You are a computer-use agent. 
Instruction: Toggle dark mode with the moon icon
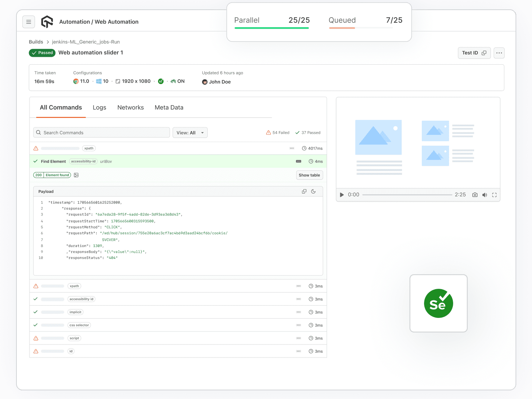pos(313,191)
